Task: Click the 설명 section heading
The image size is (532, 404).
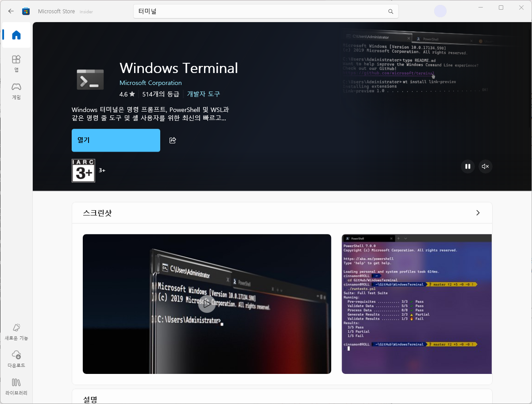Action: (x=90, y=400)
